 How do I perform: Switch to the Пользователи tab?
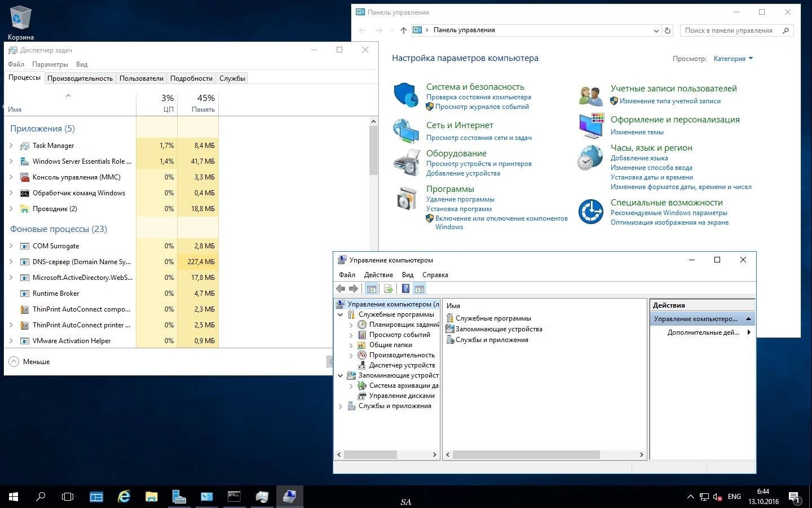click(x=142, y=78)
